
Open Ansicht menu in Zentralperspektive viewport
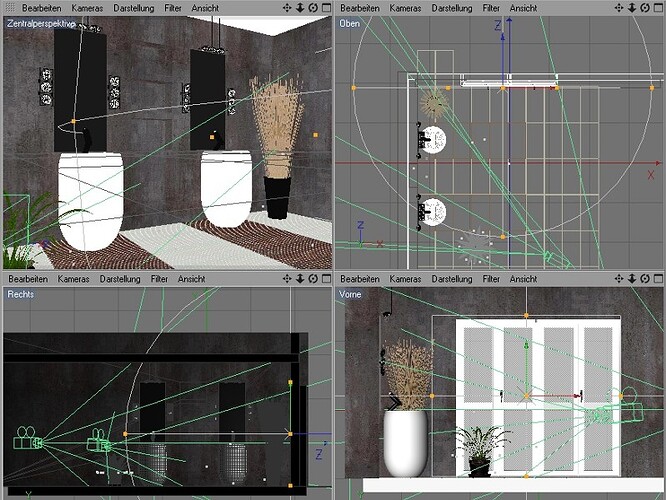205,8
